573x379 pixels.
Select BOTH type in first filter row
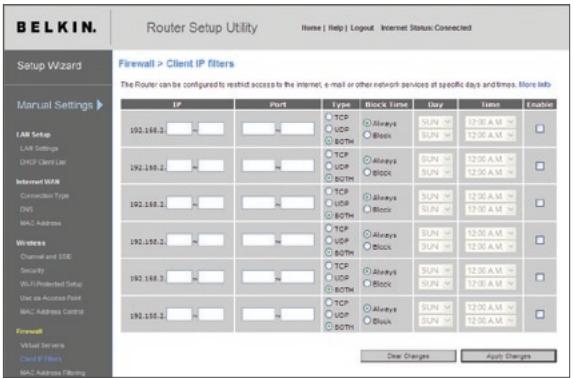click(329, 141)
